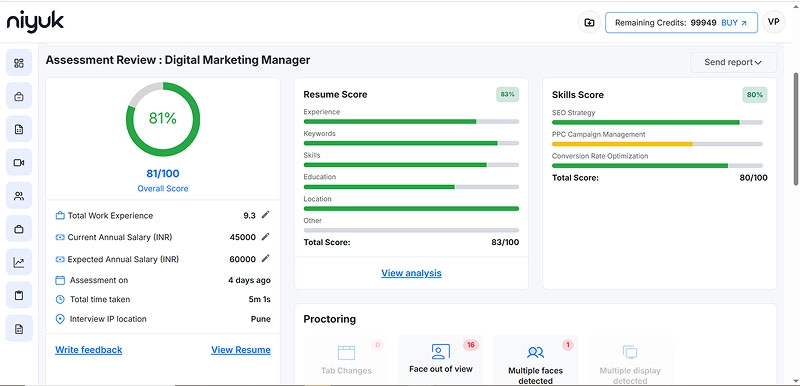800x386 pixels.
Task: Click the red 1 Multiple faces badge
Action: click(567, 345)
